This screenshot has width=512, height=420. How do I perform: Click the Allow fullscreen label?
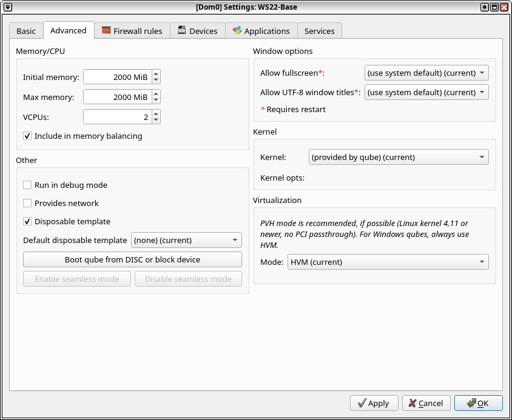(x=292, y=73)
